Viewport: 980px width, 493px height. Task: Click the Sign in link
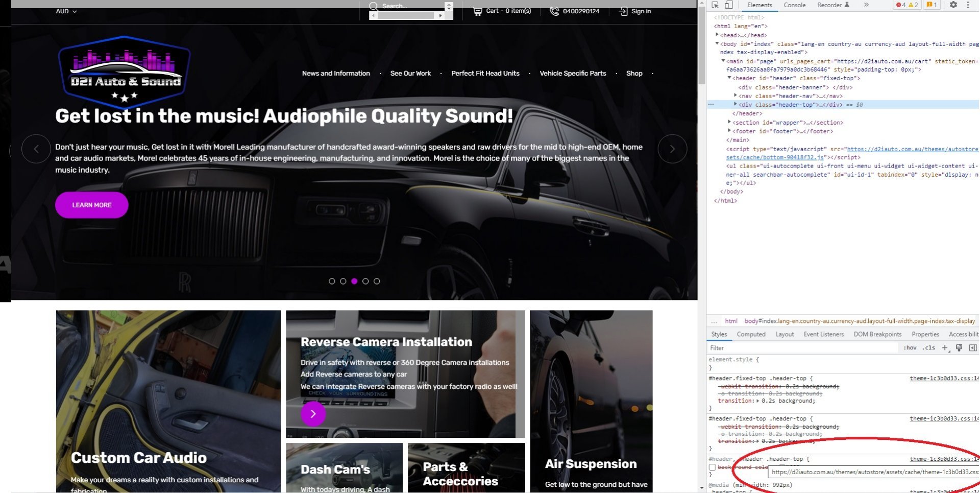(641, 11)
